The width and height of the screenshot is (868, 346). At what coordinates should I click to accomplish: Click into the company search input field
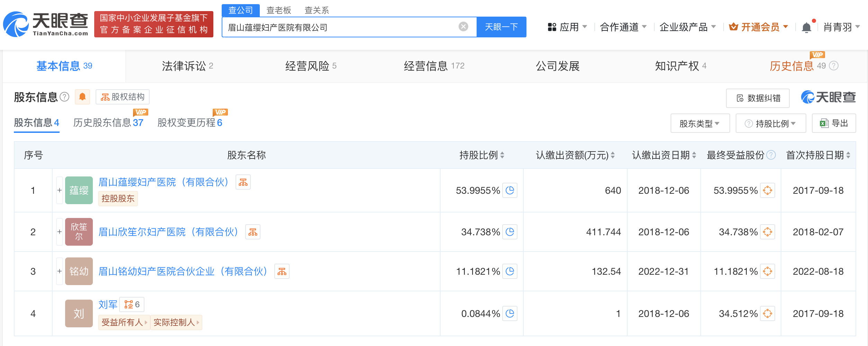tap(339, 27)
